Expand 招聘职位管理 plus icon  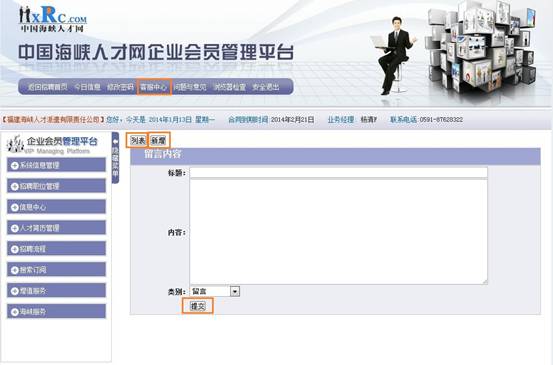tap(14, 186)
